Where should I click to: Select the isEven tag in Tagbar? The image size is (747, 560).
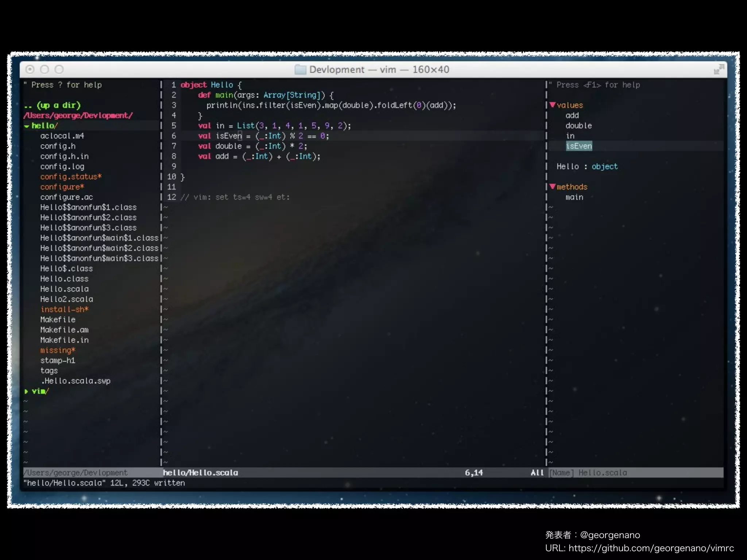579,146
